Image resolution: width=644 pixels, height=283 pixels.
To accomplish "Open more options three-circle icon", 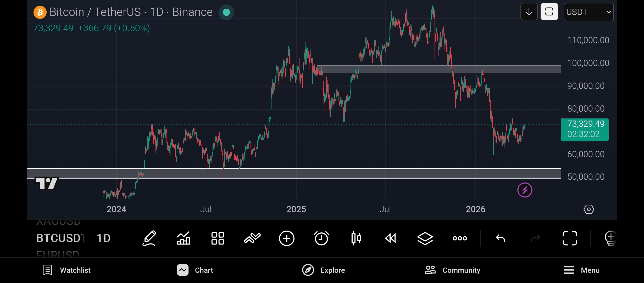I will (460, 238).
